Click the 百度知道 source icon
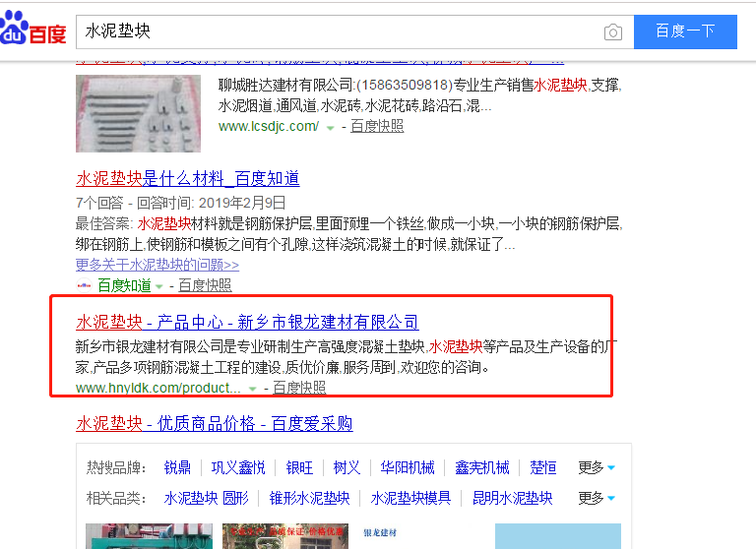 click(x=84, y=286)
